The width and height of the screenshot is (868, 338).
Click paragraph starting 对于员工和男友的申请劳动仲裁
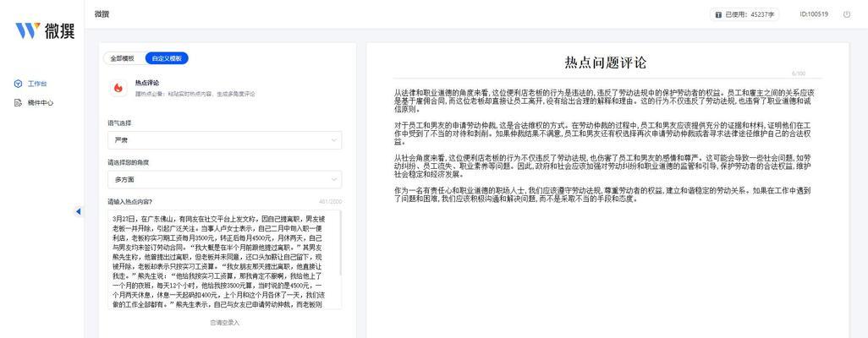[603, 134]
